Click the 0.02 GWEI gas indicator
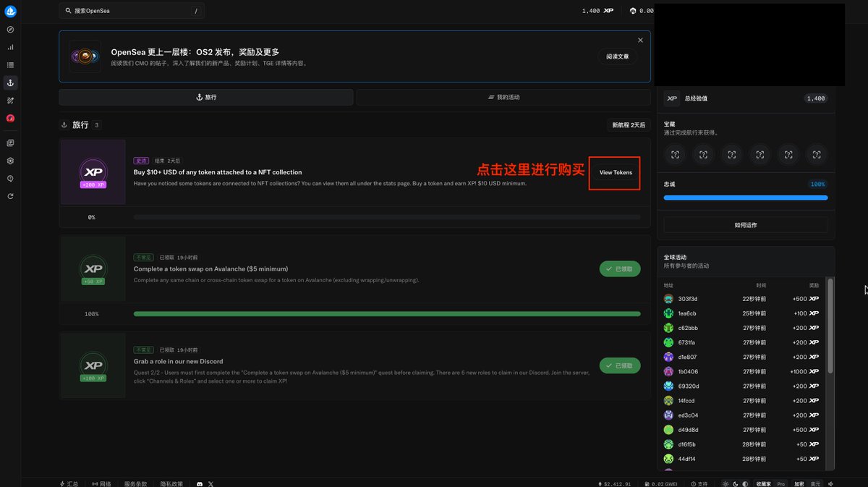Image resolution: width=868 pixels, height=487 pixels. point(662,483)
